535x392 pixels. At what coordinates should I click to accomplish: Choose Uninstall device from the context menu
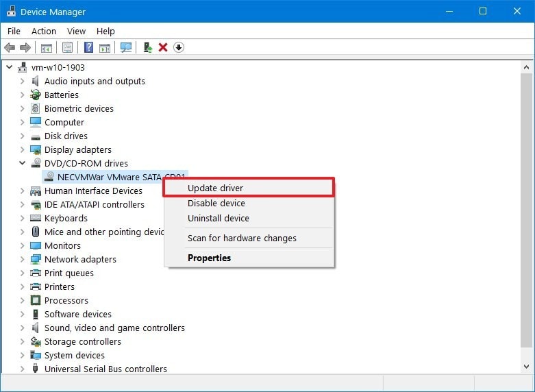(x=218, y=219)
